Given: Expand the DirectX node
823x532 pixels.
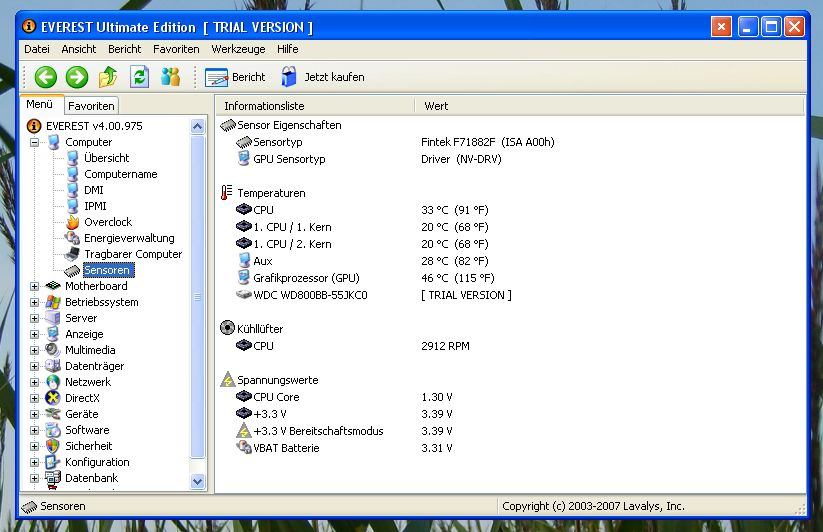Looking at the screenshot, I should 35,398.
